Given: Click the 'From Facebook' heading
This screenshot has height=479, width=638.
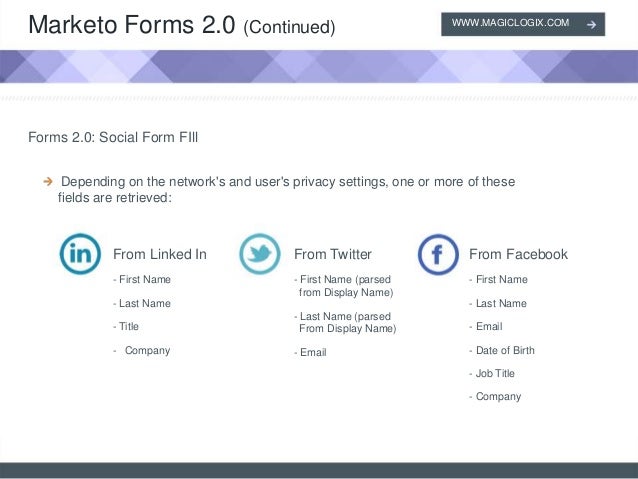Looking at the screenshot, I should (518, 254).
